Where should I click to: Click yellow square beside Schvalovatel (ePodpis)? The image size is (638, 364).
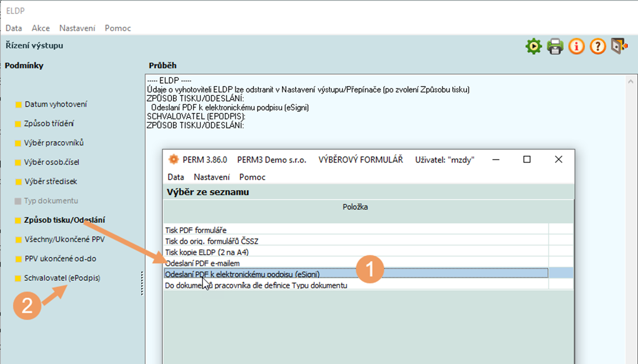point(18,278)
